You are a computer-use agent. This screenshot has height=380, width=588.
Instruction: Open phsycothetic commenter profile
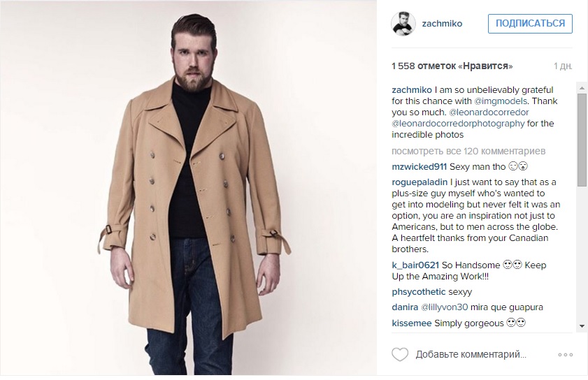coord(419,292)
